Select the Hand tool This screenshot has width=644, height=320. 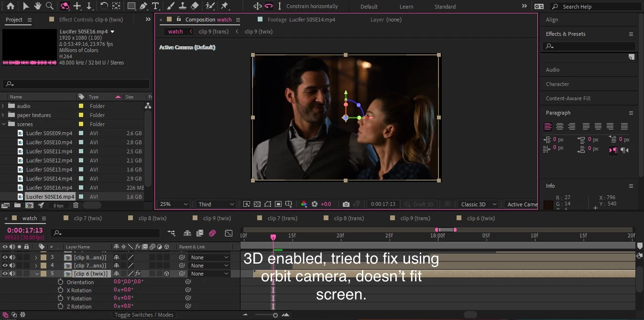click(38, 6)
